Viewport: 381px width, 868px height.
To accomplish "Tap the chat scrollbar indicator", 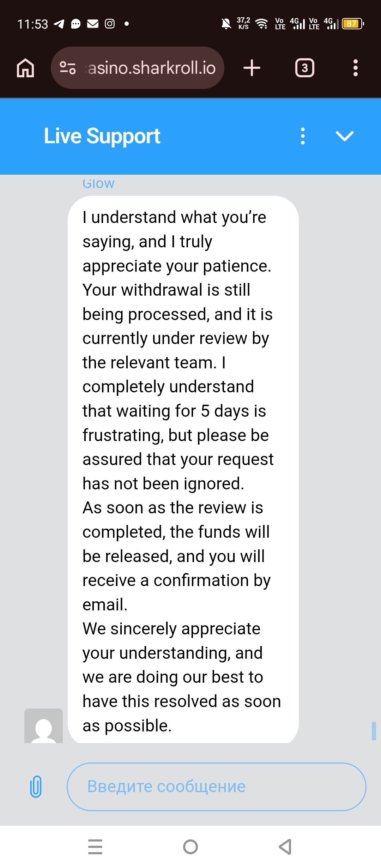I will coord(374,731).
